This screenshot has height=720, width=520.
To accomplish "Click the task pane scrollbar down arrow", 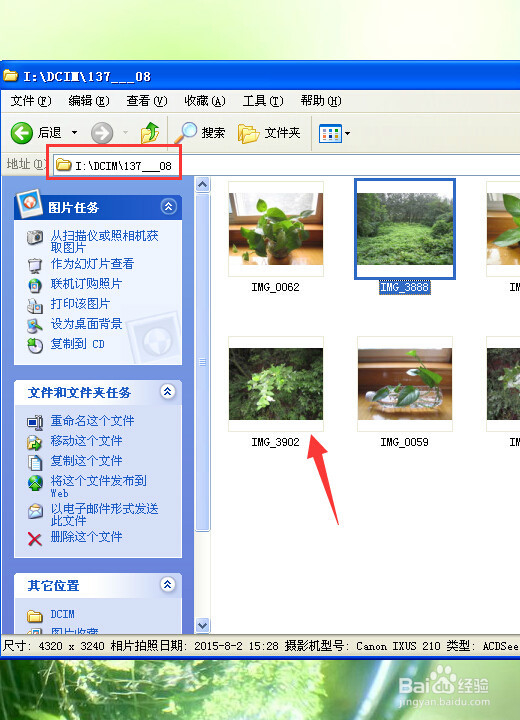I will pos(203,625).
